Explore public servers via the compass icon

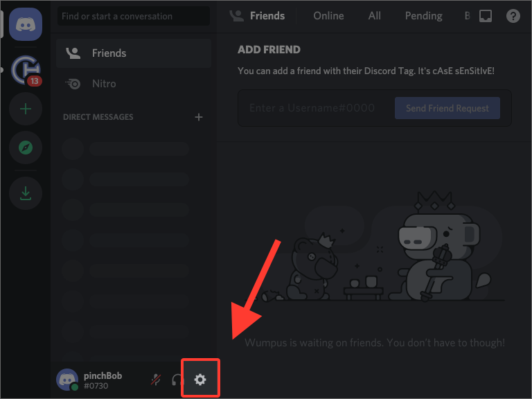(x=26, y=148)
